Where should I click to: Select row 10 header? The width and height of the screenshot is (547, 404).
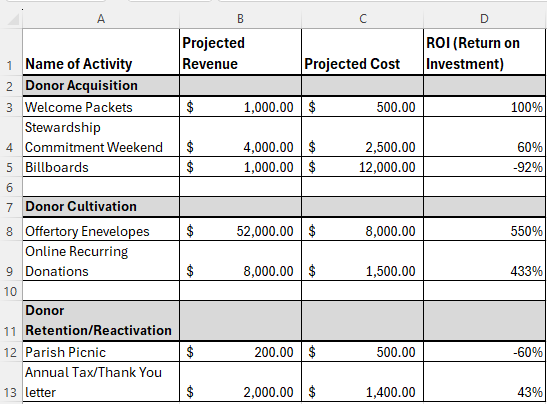point(10,291)
